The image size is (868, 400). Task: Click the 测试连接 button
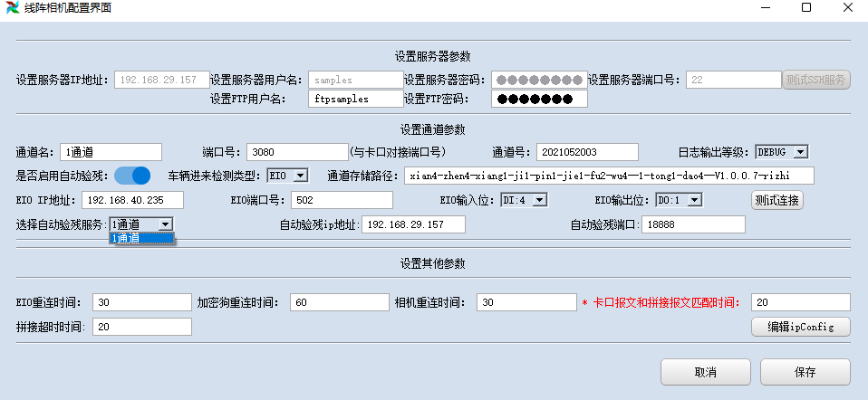(777, 200)
